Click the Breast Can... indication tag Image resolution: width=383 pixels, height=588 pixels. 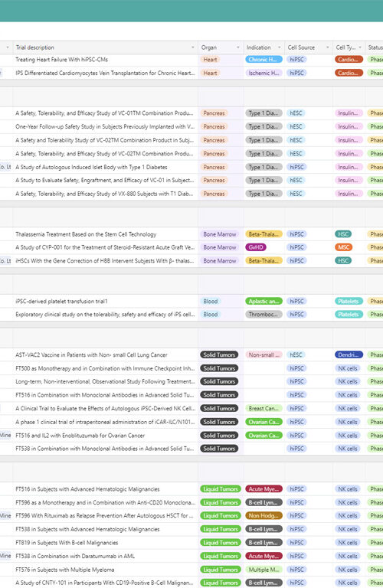264,408
